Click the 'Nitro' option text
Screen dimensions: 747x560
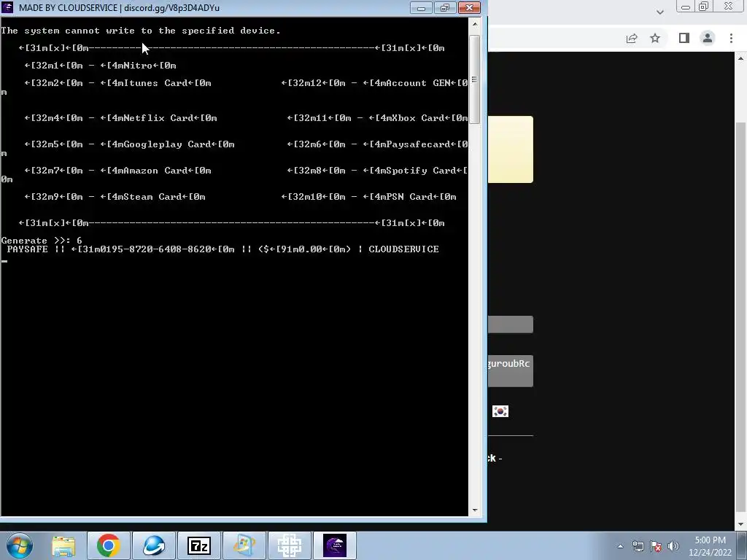point(138,65)
